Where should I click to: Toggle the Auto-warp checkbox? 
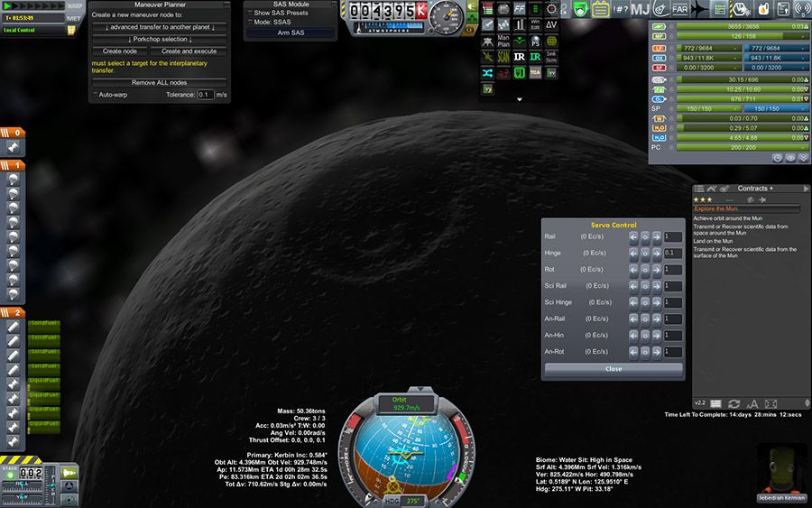coord(96,95)
